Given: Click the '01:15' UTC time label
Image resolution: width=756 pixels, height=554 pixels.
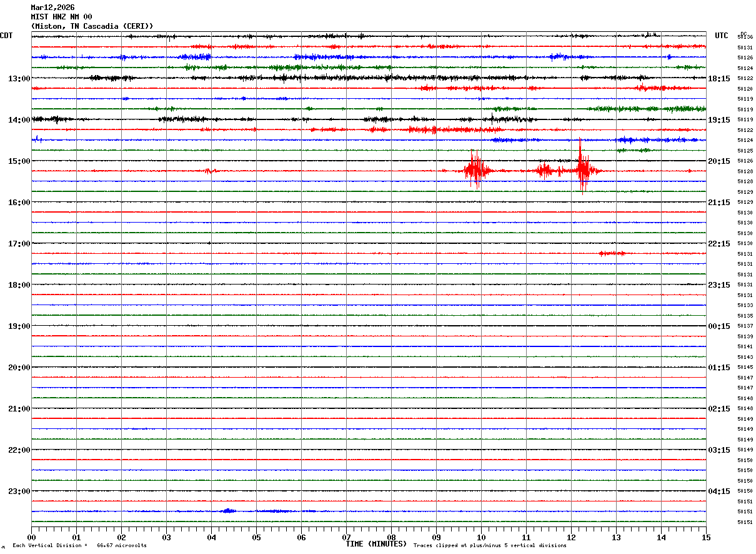Looking at the screenshot, I should point(719,368).
